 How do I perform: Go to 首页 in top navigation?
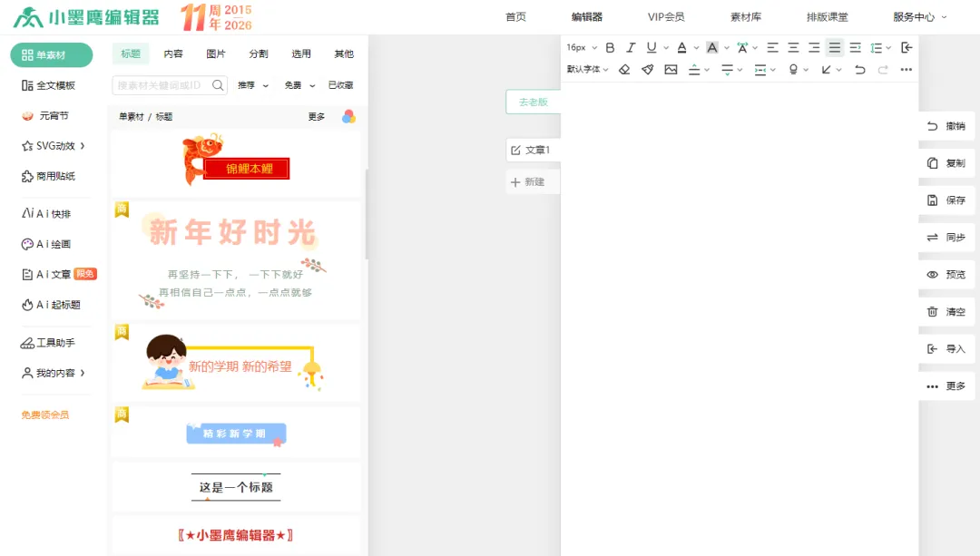(515, 17)
